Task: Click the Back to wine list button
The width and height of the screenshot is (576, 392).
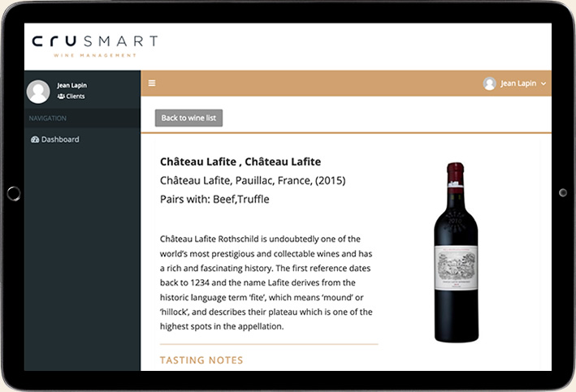Action: [188, 118]
